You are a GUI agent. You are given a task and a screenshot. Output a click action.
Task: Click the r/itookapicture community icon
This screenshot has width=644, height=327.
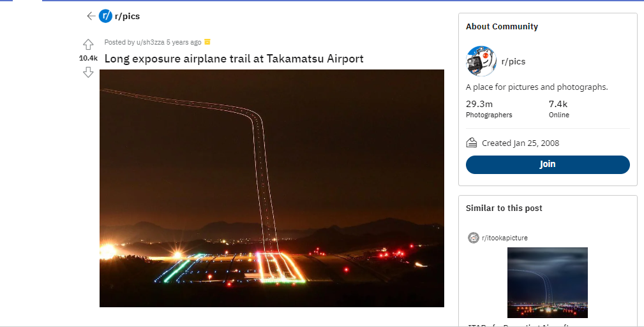pyautogui.click(x=474, y=238)
